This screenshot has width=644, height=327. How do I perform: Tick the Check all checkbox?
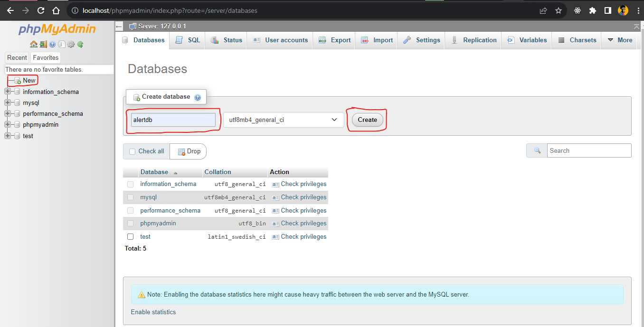point(132,151)
